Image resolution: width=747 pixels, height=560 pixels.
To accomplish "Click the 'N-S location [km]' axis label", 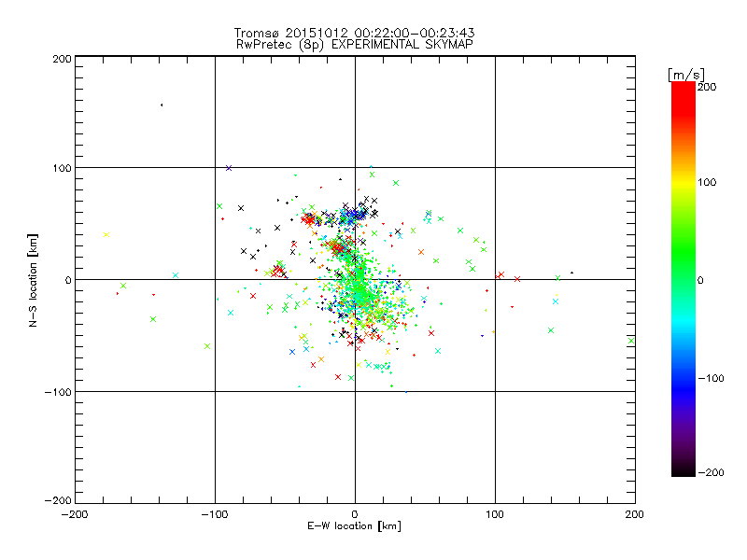I will pyautogui.click(x=33, y=280).
